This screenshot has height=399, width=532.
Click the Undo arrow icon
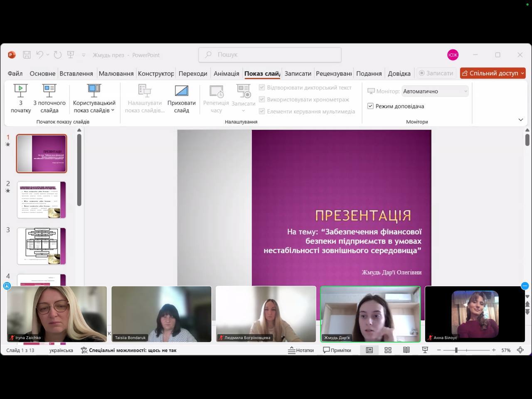pos(39,55)
